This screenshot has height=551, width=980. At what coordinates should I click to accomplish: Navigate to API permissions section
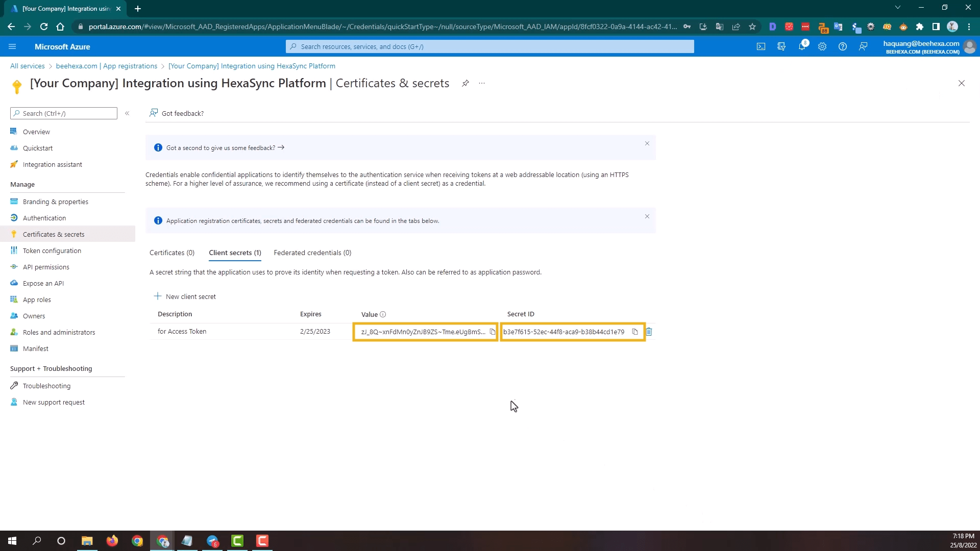coord(46,267)
